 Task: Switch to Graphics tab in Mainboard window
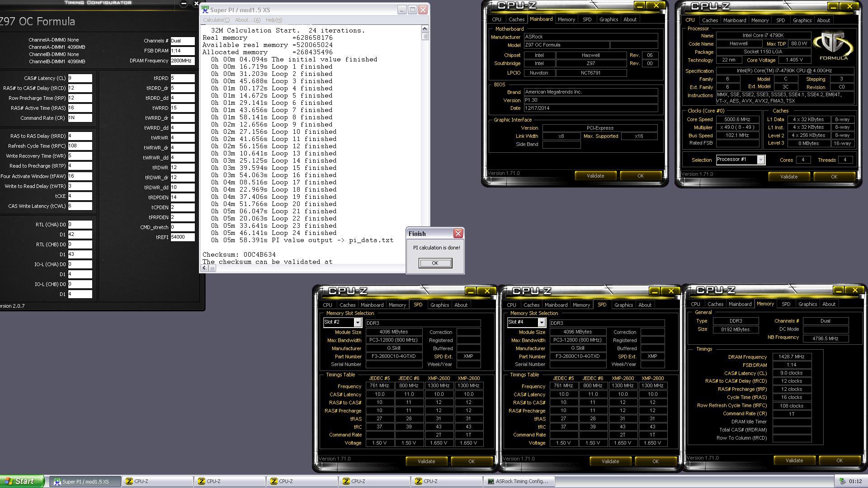click(608, 19)
